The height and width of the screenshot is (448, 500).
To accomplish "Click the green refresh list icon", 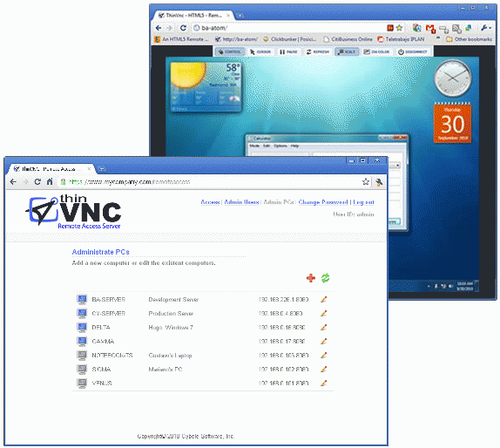I will [x=325, y=278].
